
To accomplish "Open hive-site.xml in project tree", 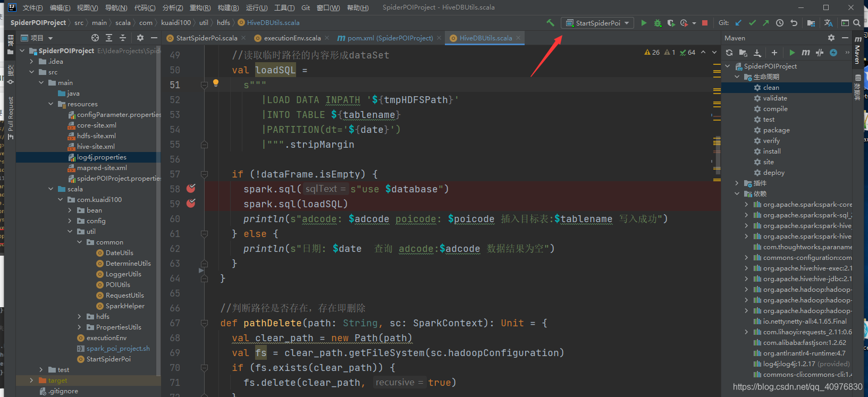I will (96, 147).
